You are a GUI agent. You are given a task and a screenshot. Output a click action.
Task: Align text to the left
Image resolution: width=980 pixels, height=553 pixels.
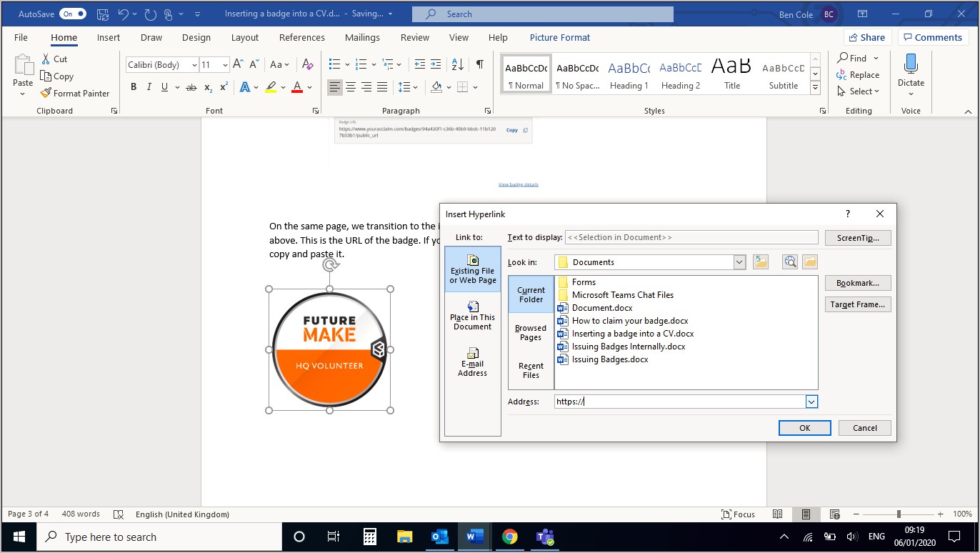point(334,87)
